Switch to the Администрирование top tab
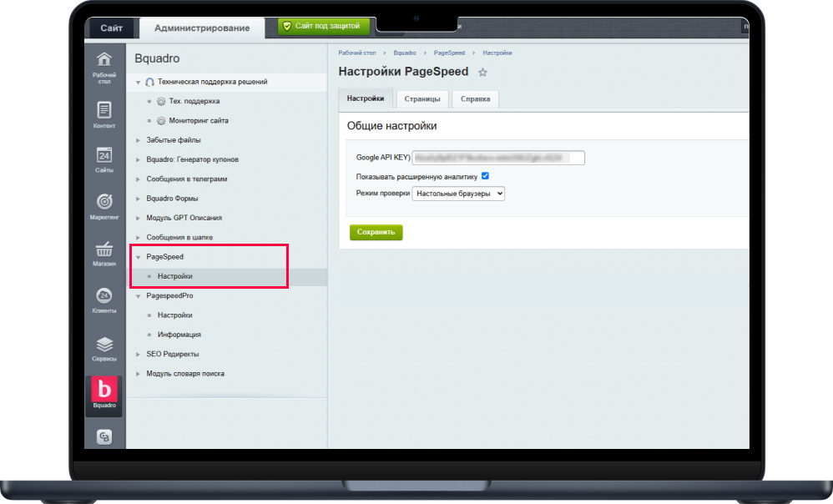Image resolution: width=833 pixels, height=504 pixels. (202, 28)
